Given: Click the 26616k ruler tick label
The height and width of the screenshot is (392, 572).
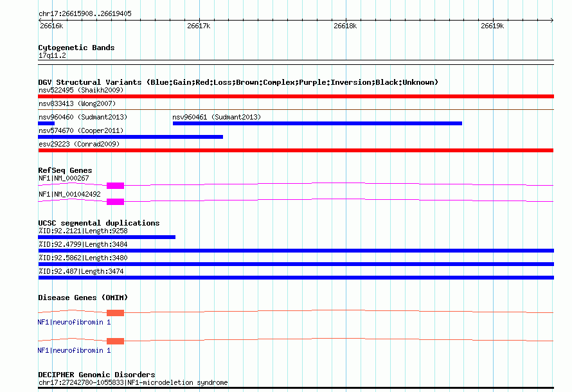Looking at the screenshot, I should point(51,26).
